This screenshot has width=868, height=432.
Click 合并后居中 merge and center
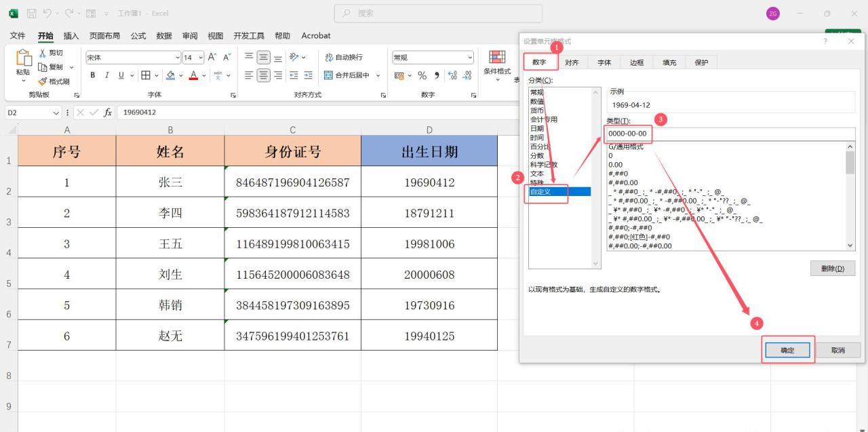coord(347,75)
